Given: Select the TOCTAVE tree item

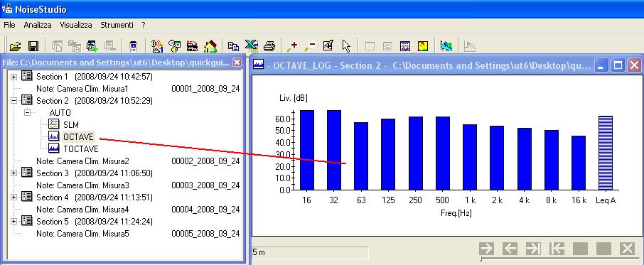Looking at the screenshot, I should (x=80, y=148).
